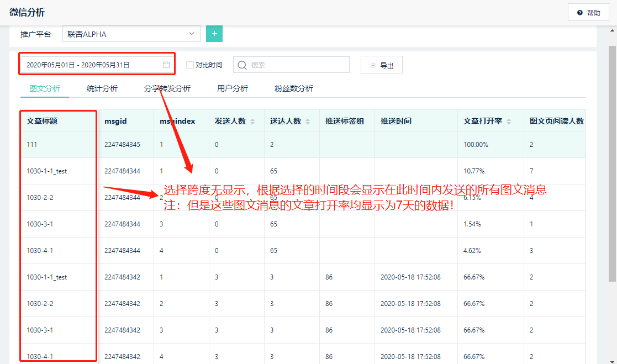This screenshot has width=617, height=364.
Task: Click the green plus add platform button
Action: point(214,34)
